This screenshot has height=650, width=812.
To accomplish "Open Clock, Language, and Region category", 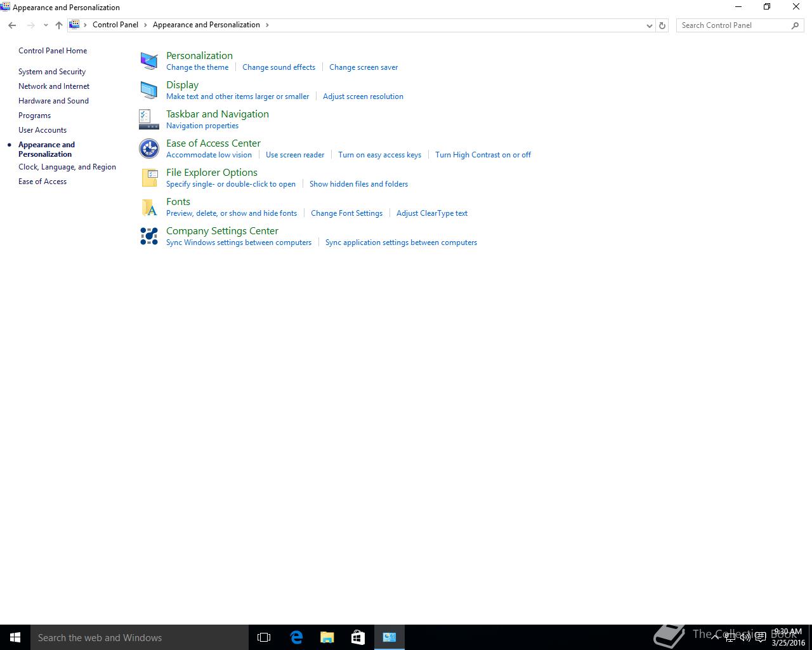I will pyautogui.click(x=67, y=167).
